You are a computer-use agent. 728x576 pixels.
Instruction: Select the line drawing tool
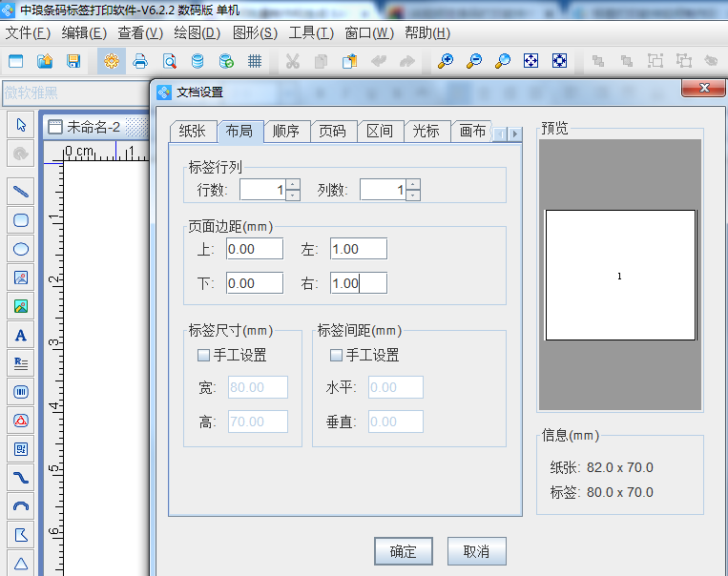coord(21,190)
